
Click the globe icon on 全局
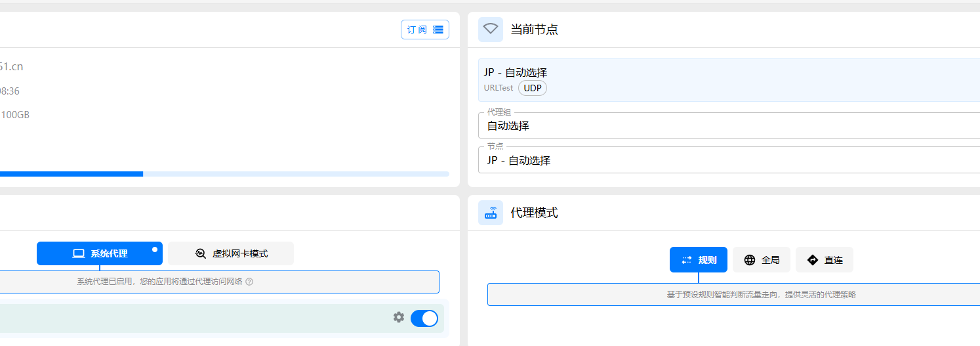click(750, 260)
